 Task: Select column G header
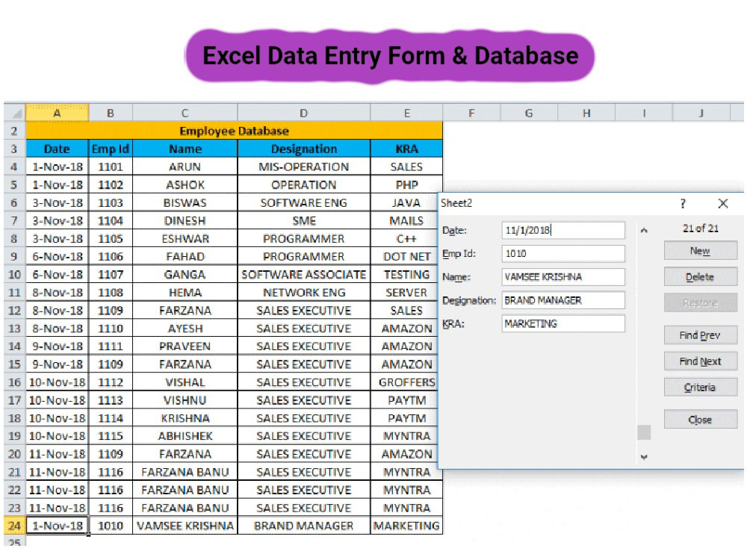[x=529, y=113]
